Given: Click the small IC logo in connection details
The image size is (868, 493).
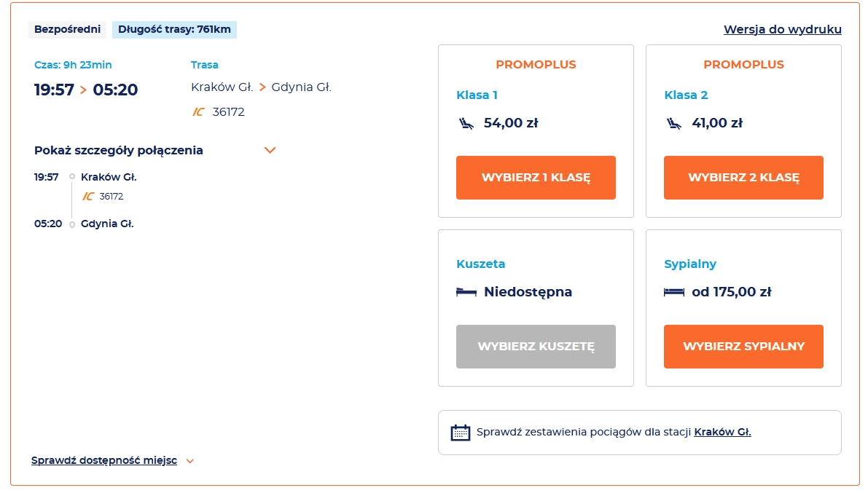Looking at the screenshot, I should click(x=88, y=196).
